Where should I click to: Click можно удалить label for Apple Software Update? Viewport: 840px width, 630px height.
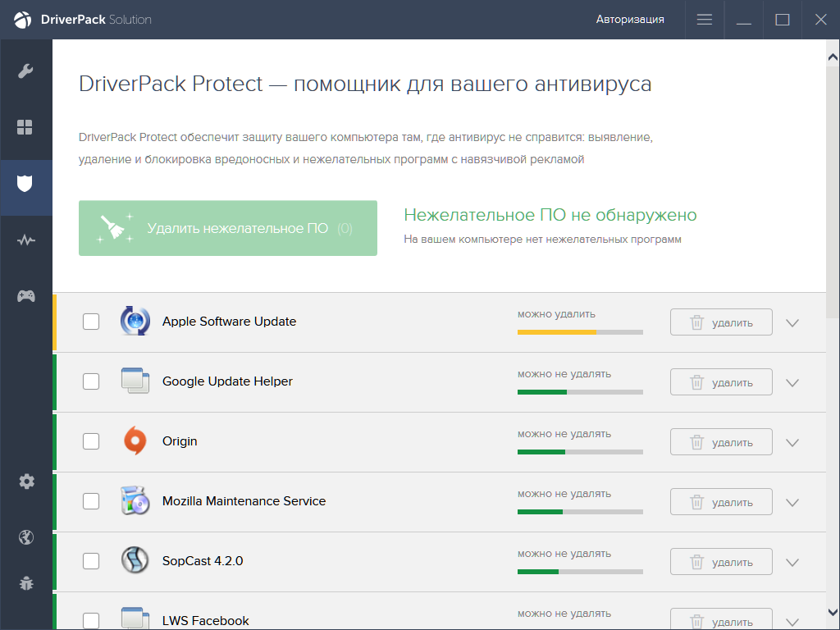(x=556, y=314)
